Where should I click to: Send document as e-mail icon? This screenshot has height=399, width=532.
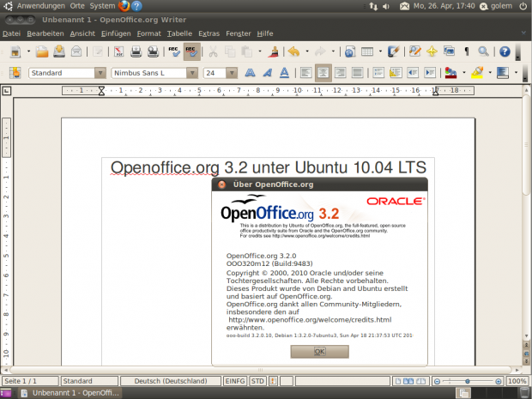[76, 51]
